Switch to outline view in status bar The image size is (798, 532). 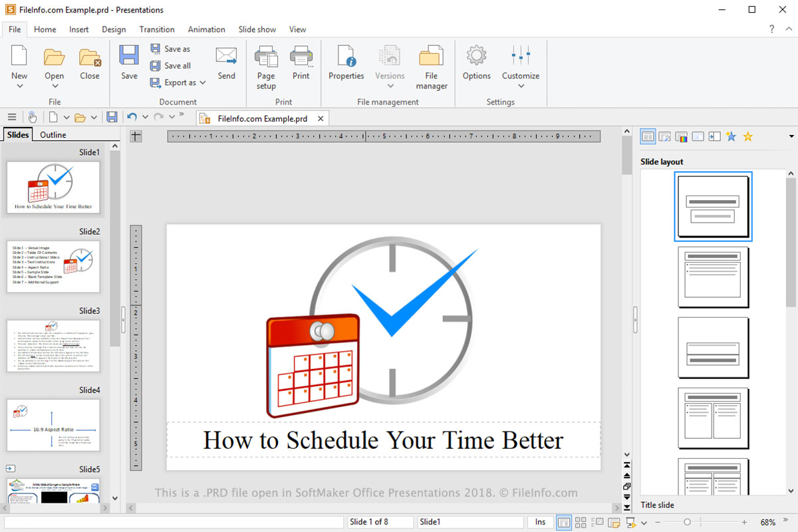597,523
